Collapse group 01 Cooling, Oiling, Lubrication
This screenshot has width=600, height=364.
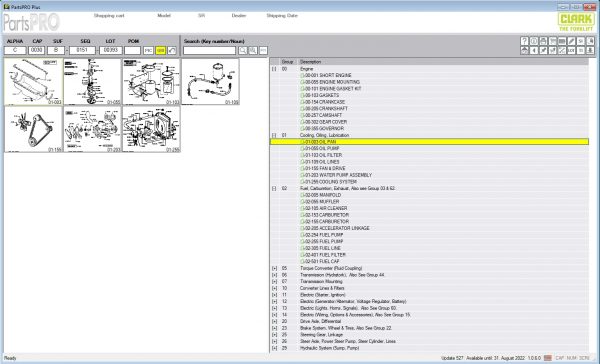pos(274,135)
